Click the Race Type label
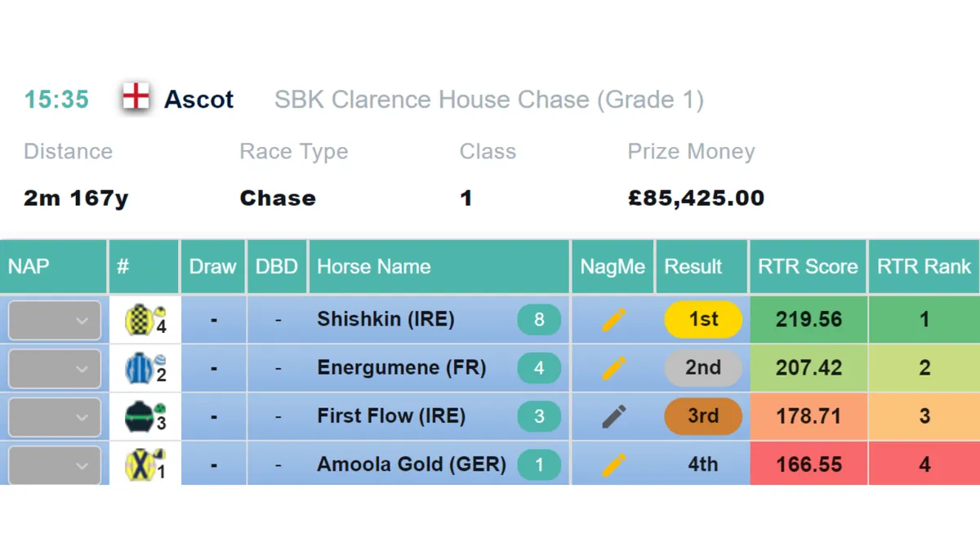 (294, 152)
